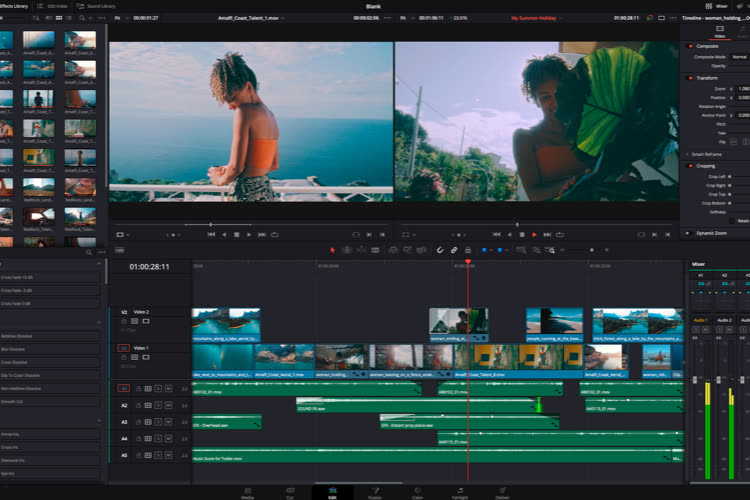Select the Trim edit mode tool

click(347, 250)
